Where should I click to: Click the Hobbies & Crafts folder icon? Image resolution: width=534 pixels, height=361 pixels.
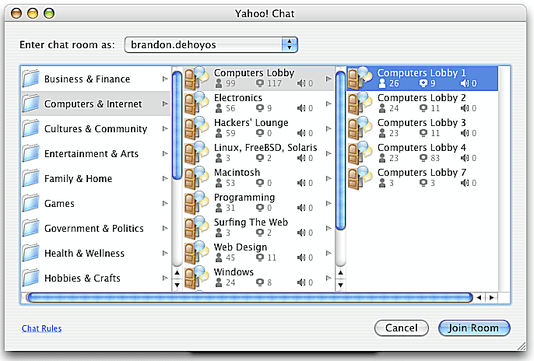pyautogui.click(x=31, y=278)
